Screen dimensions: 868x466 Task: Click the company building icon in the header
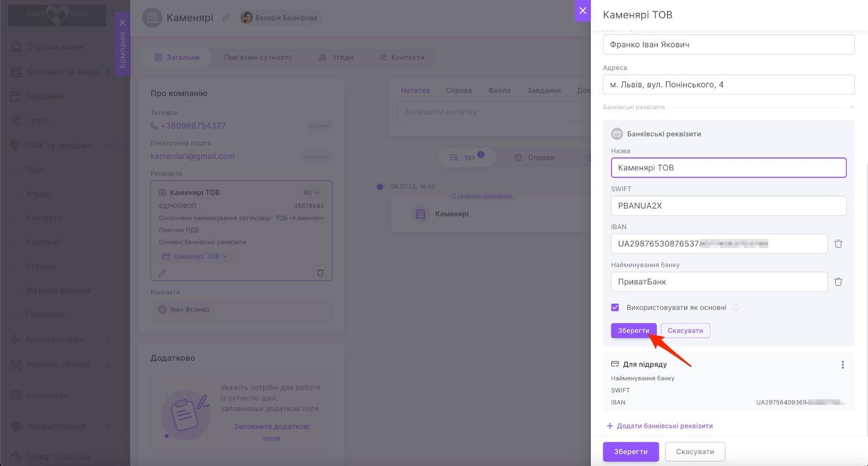click(x=152, y=18)
